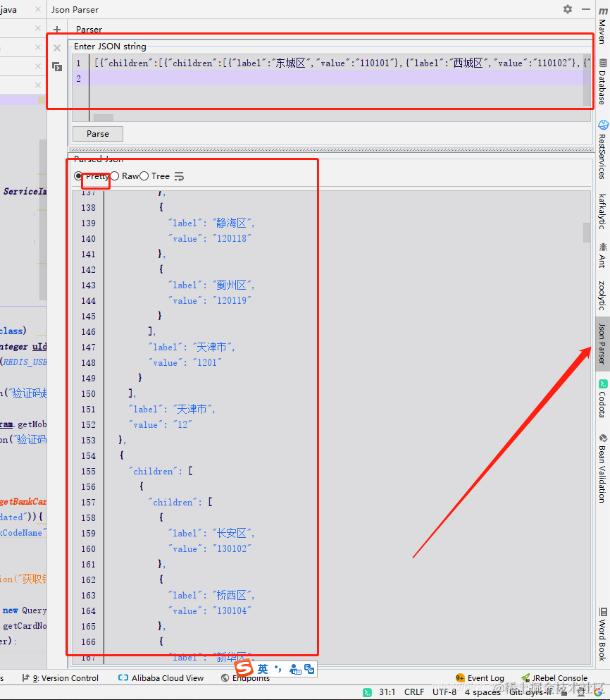The height and width of the screenshot is (700, 610).
Task: Open the Alibaba Cloud View tab
Action: point(161,678)
